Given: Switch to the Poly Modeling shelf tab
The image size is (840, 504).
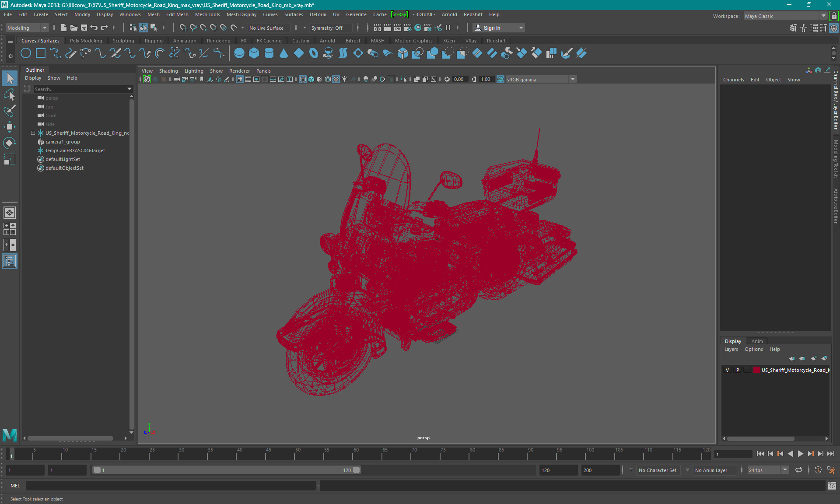Looking at the screenshot, I should click(86, 41).
